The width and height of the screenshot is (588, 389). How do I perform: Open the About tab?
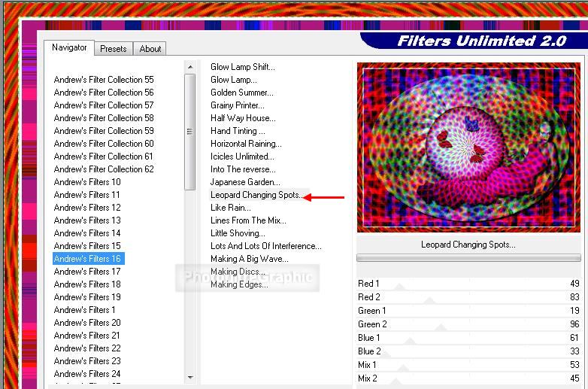pyautogui.click(x=150, y=49)
